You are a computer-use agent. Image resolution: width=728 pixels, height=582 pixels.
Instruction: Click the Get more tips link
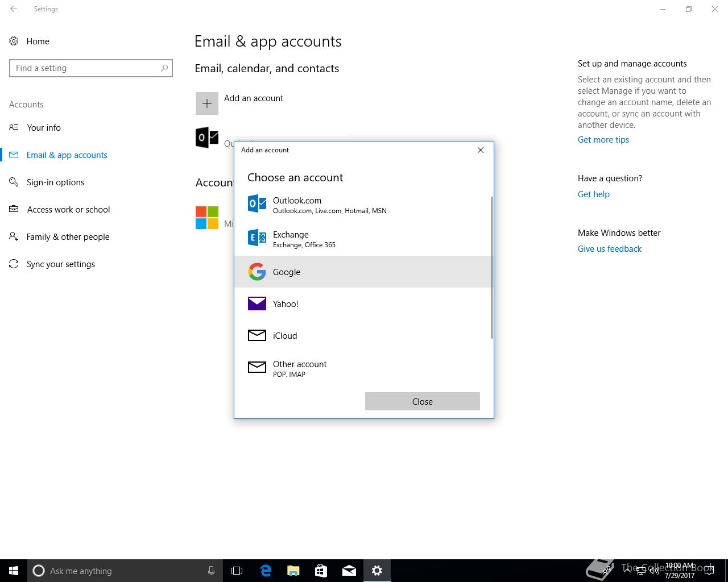pyautogui.click(x=603, y=140)
